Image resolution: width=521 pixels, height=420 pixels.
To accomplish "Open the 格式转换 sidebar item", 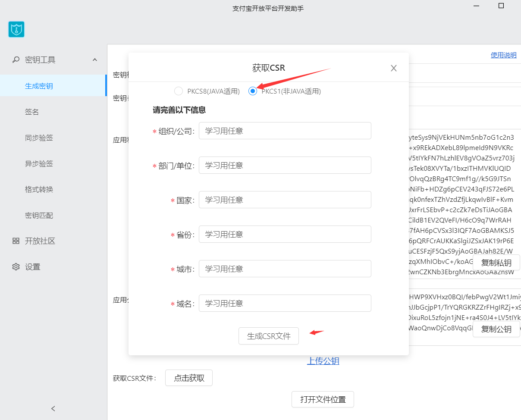I will pos(39,189).
